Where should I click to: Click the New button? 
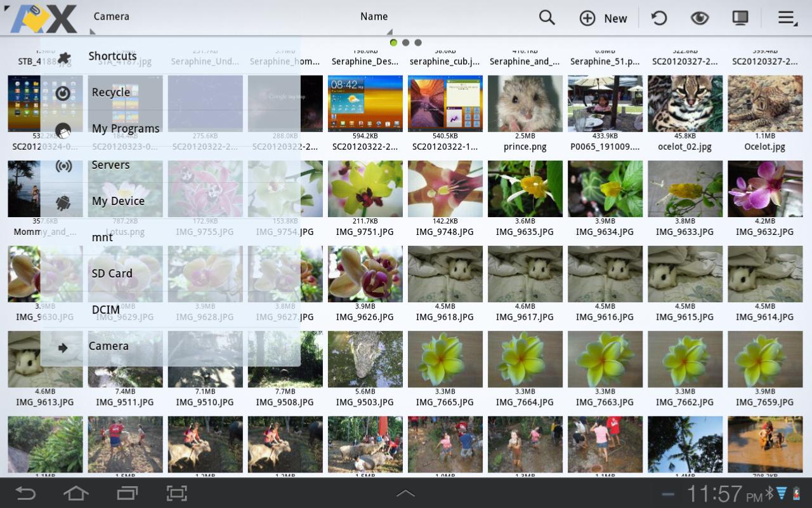(603, 18)
